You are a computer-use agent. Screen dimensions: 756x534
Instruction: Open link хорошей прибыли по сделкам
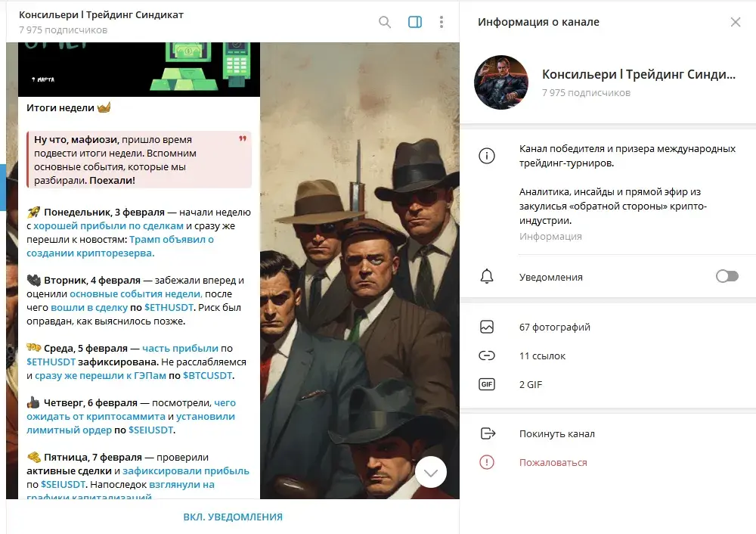108,225
